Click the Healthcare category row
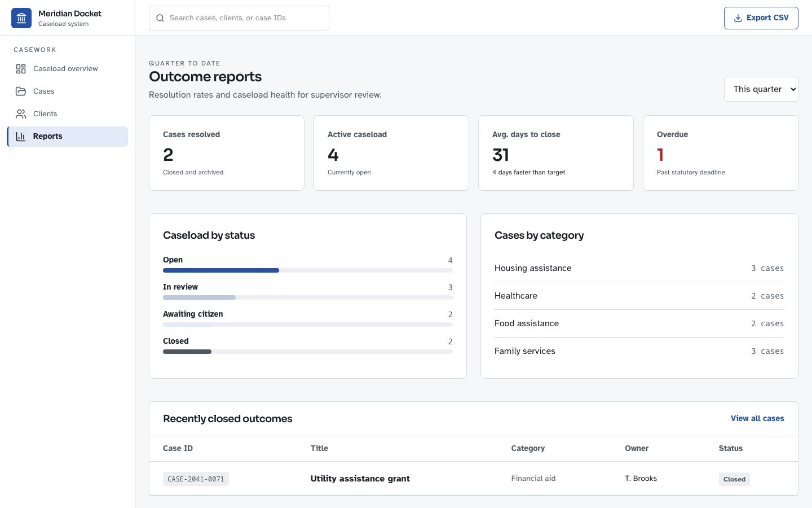This screenshot has height=508, width=812. pyautogui.click(x=639, y=296)
